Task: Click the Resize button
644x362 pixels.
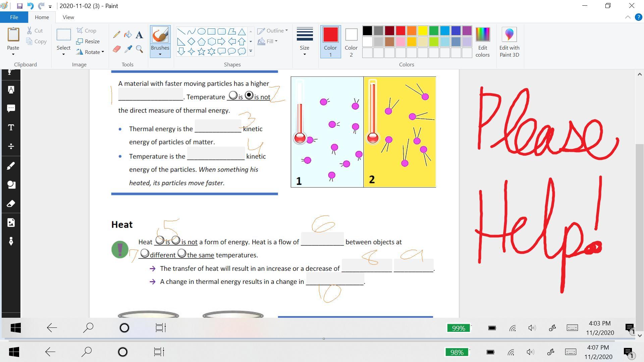Action: [88, 41]
